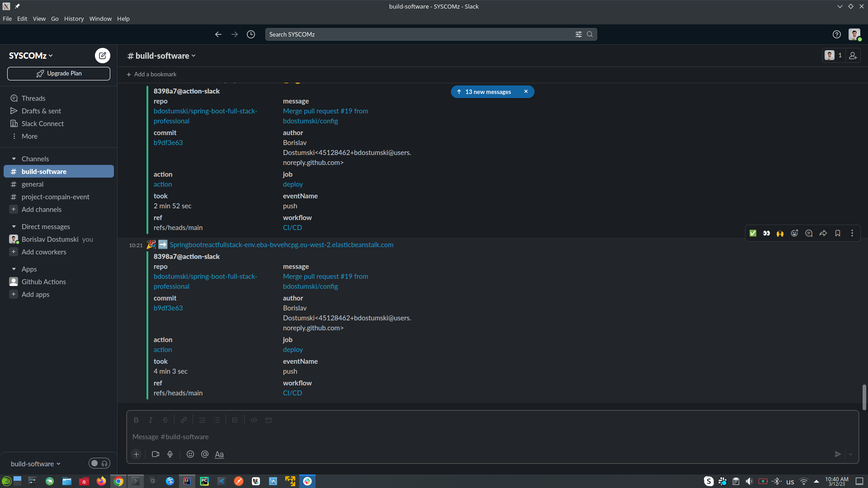This screenshot has height=488, width=868.
Task: Collapse the Channels section
Action: point(14,159)
